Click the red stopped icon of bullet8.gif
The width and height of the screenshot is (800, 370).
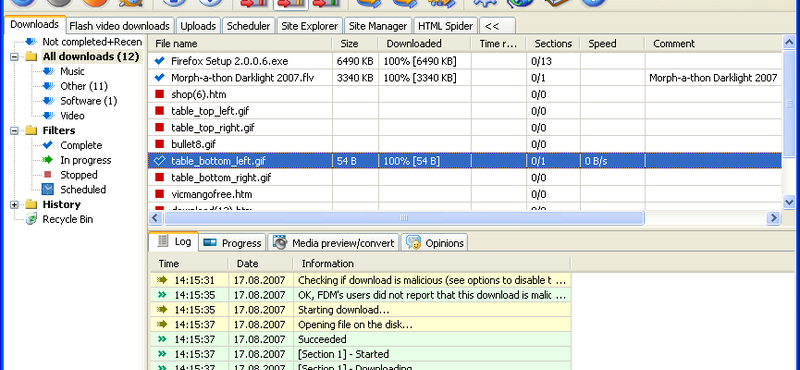(160, 144)
